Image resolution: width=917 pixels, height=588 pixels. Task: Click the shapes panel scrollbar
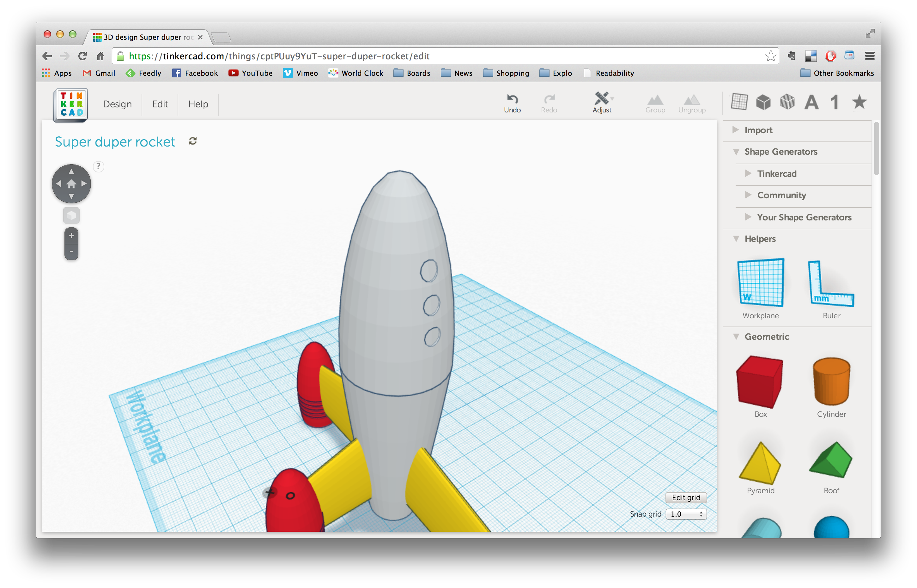(x=876, y=148)
